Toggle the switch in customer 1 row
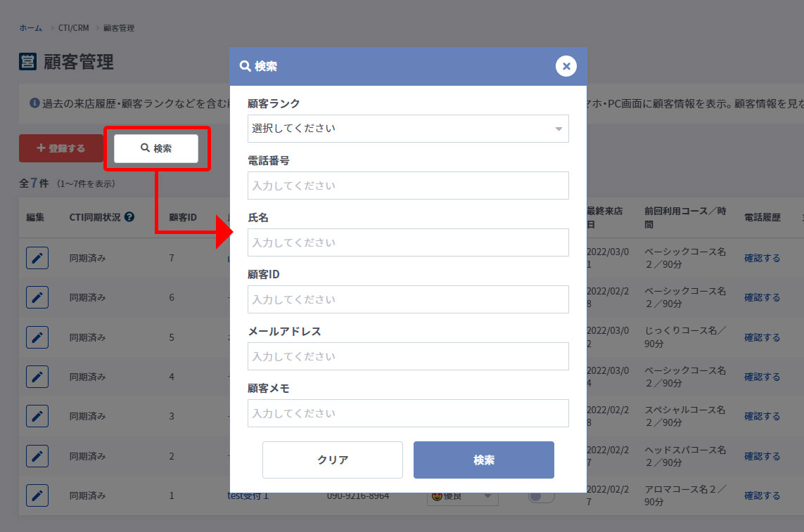804x532 pixels. click(541, 497)
